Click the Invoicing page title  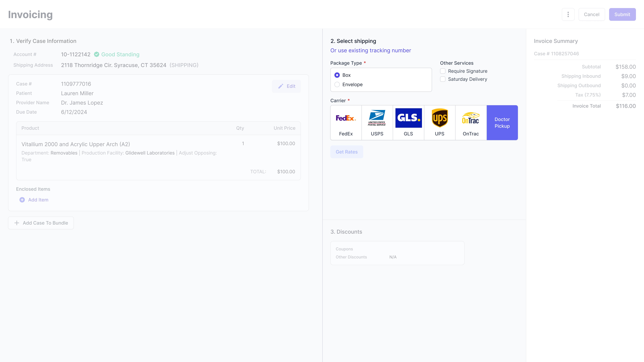click(30, 15)
